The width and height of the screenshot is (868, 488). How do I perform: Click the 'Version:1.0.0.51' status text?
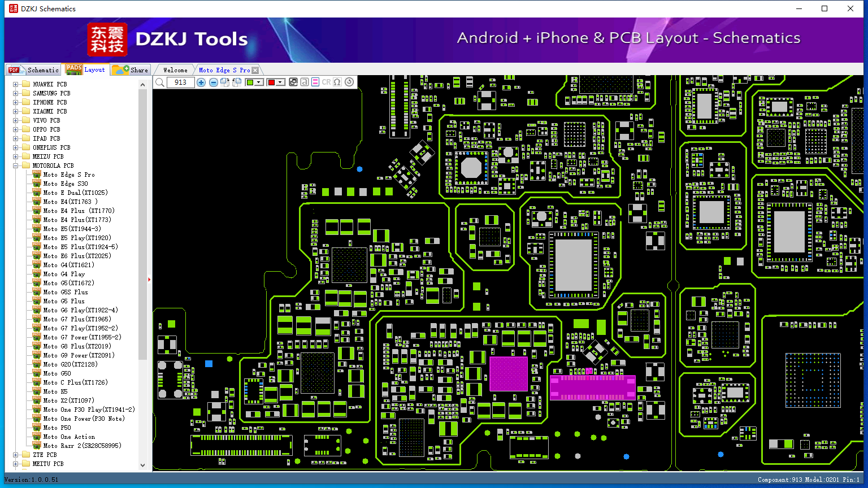(32, 480)
